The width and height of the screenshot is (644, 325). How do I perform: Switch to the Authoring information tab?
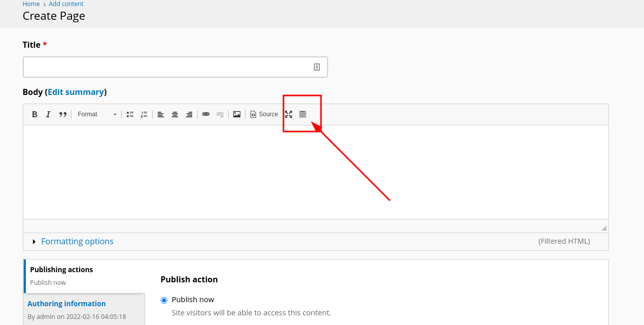66,303
